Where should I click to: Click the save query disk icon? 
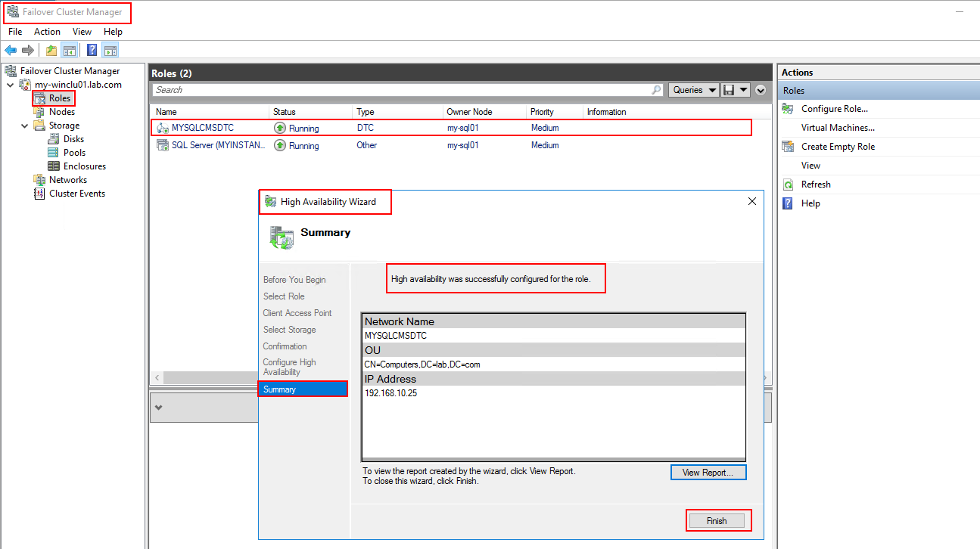coord(729,90)
